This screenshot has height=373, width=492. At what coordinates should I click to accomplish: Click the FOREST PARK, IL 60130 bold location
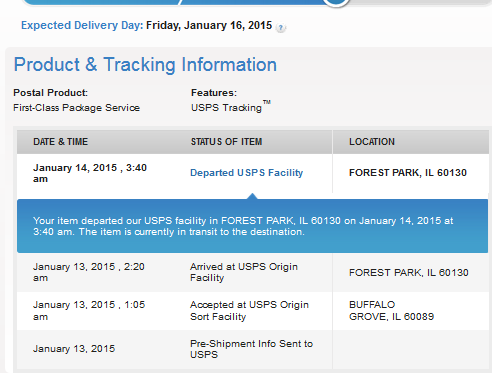coord(408,173)
